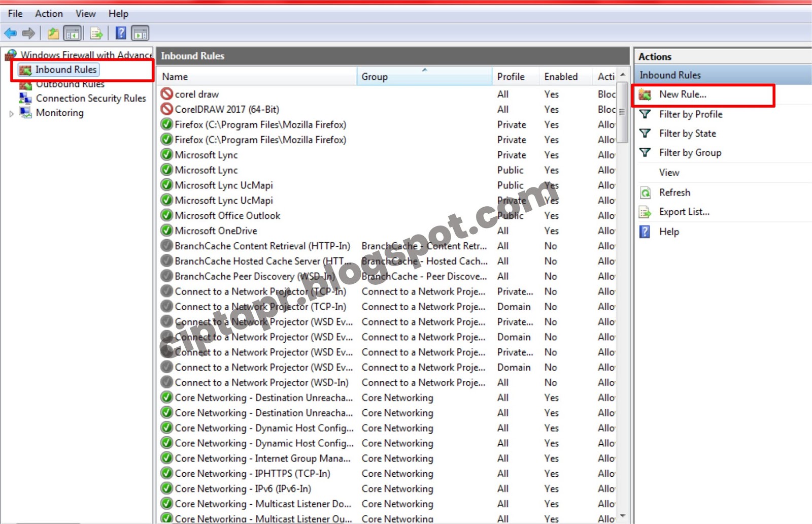
Task: Toggle the Show/Hide Console Tree toolbar icon
Action: point(73,34)
